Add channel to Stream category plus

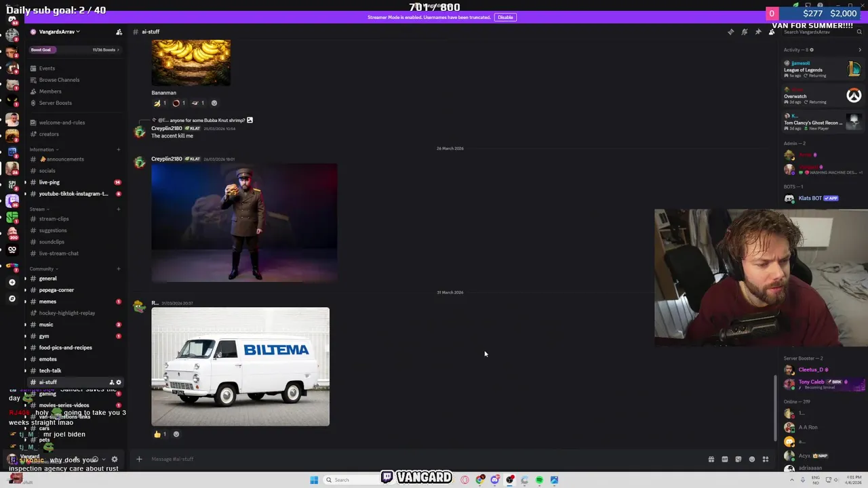pos(119,209)
